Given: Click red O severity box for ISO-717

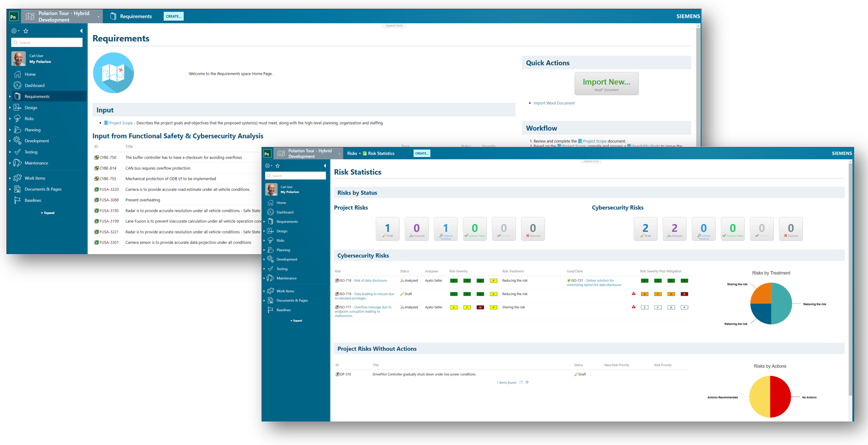Looking at the screenshot, I should [x=480, y=307].
